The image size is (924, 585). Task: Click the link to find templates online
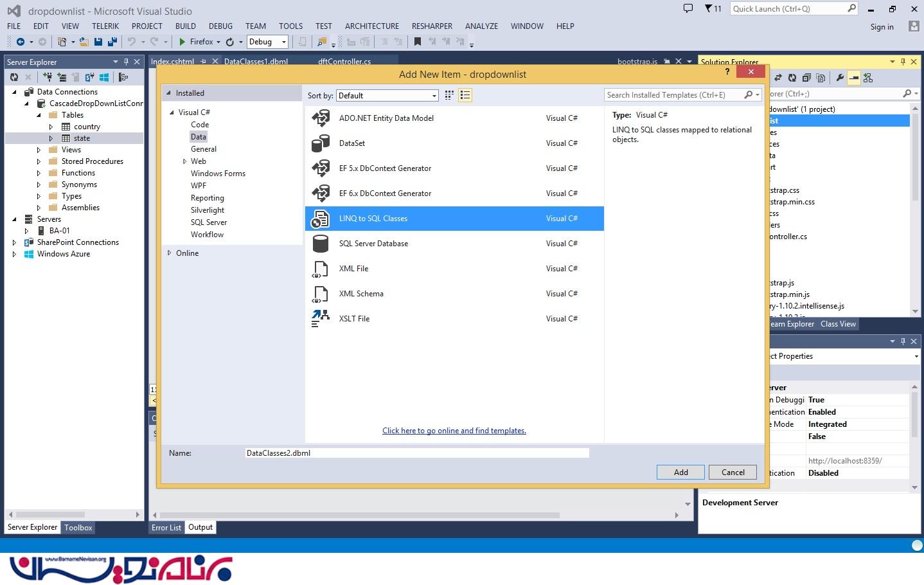[x=454, y=431]
